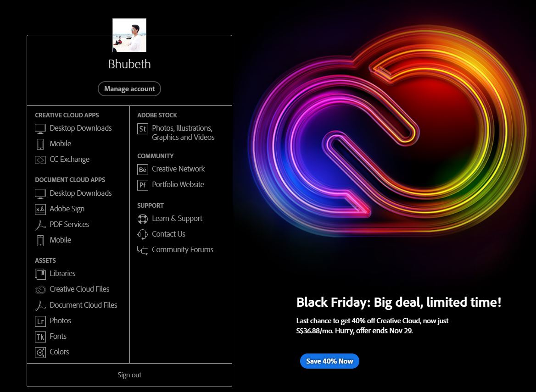Click the Libraries icon
The height and width of the screenshot is (392, 536).
40,274
